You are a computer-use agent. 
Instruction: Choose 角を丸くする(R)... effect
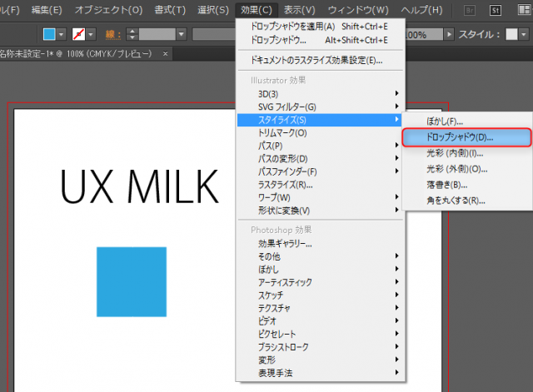(x=455, y=201)
